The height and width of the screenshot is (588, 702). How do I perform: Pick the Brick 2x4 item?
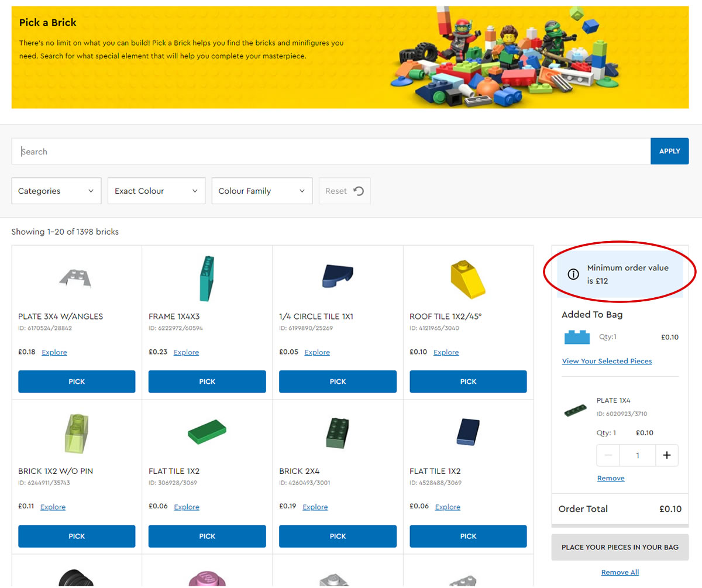tap(338, 536)
